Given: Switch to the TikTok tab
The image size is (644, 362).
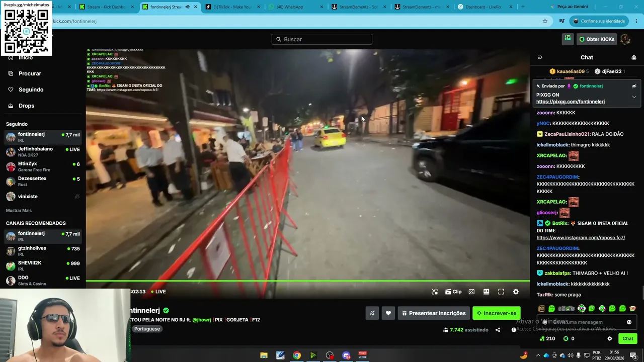Looking at the screenshot, I should pos(232,7).
